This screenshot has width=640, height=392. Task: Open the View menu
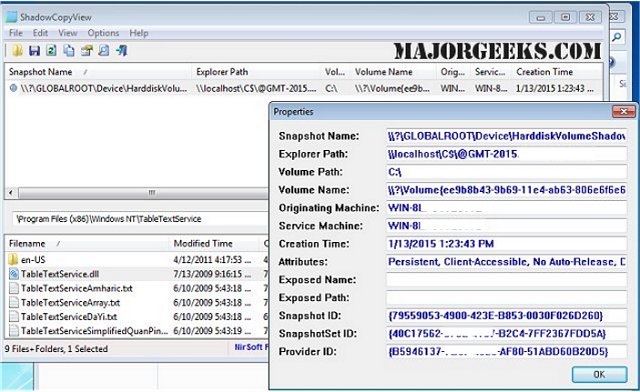pos(67,33)
